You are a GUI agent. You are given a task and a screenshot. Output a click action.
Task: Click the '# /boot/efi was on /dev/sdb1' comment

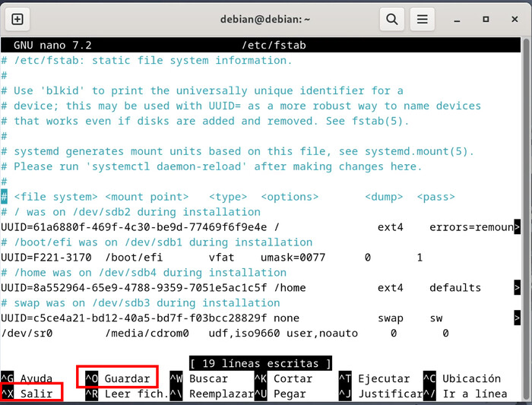tap(157, 242)
